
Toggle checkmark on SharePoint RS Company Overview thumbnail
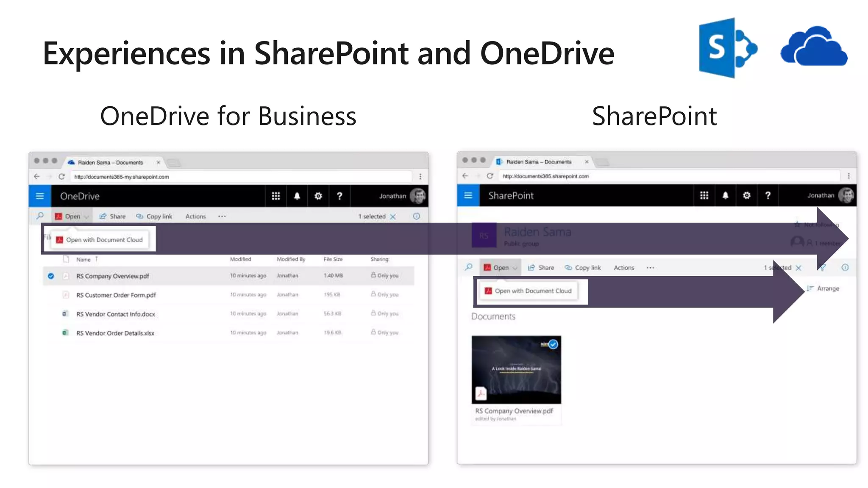click(553, 344)
